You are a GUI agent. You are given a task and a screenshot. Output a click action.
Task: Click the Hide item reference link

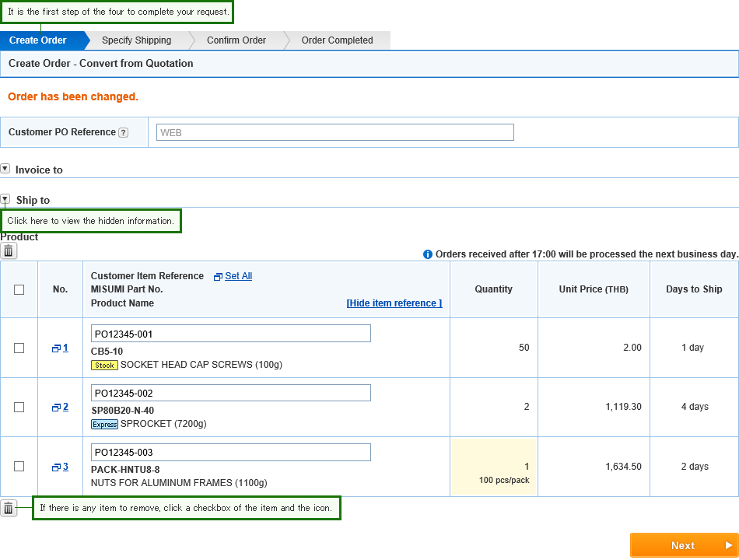(394, 303)
